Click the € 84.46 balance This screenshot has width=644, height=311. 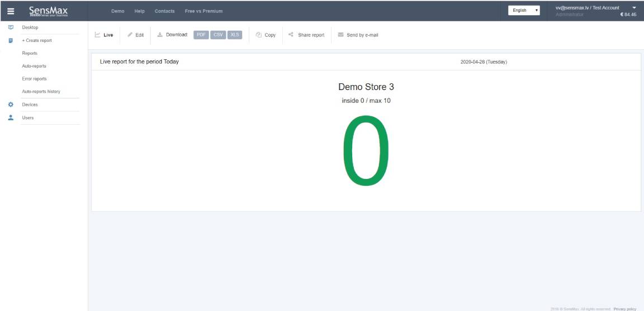628,15
